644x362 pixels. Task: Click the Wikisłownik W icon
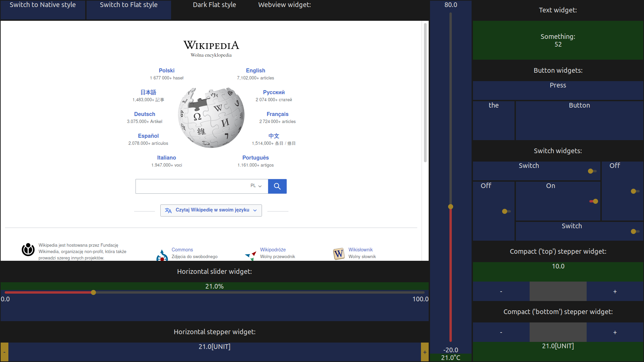tap(339, 254)
